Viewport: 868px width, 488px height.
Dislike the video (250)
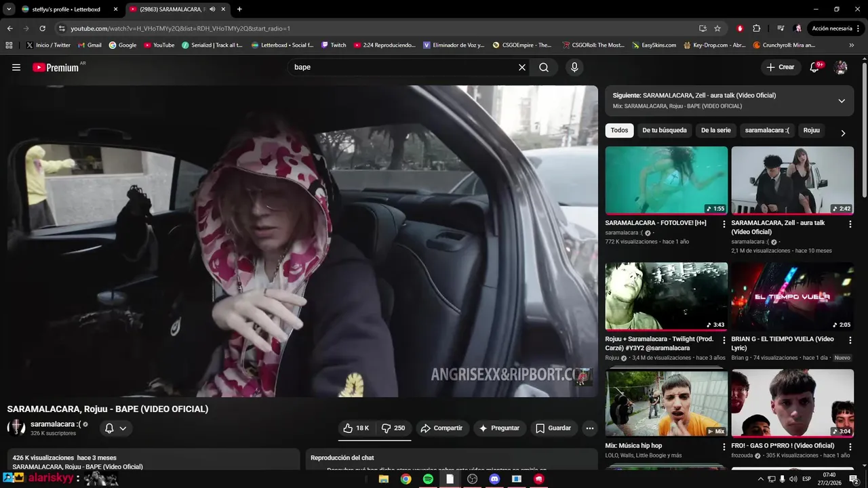(x=393, y=428)
